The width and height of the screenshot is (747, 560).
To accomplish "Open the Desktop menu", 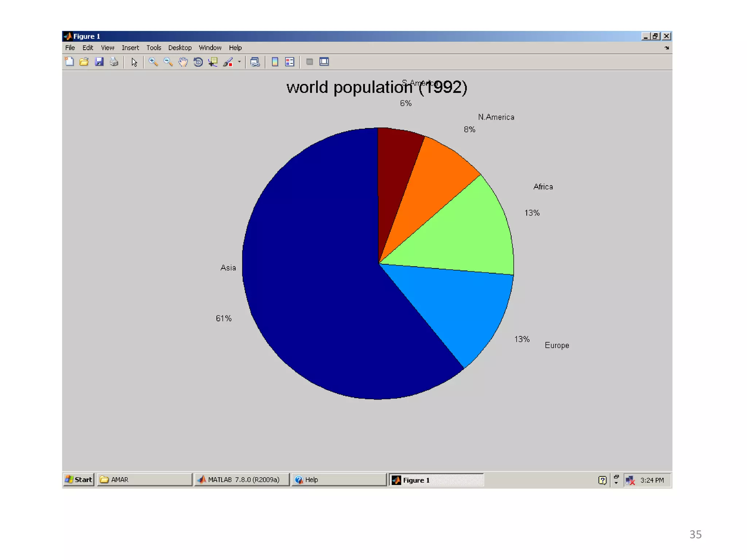I will (x=179, y=48).
